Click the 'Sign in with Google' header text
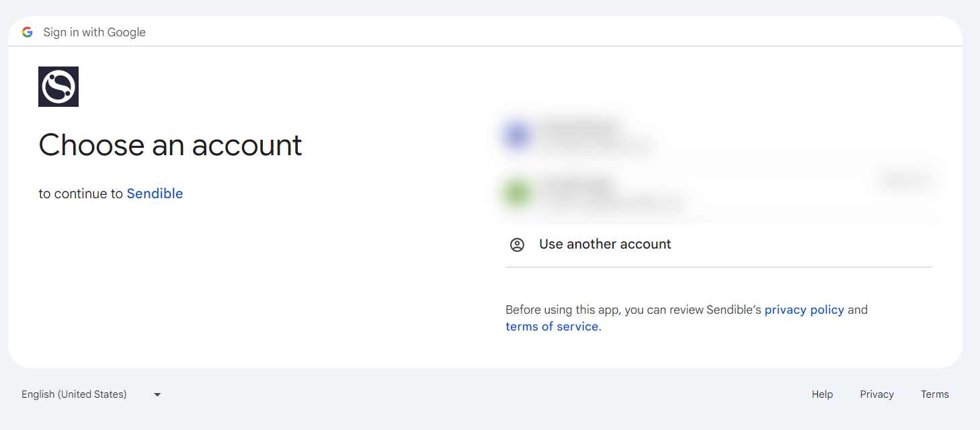The image size is (980, 430). [x=94, y=32]
